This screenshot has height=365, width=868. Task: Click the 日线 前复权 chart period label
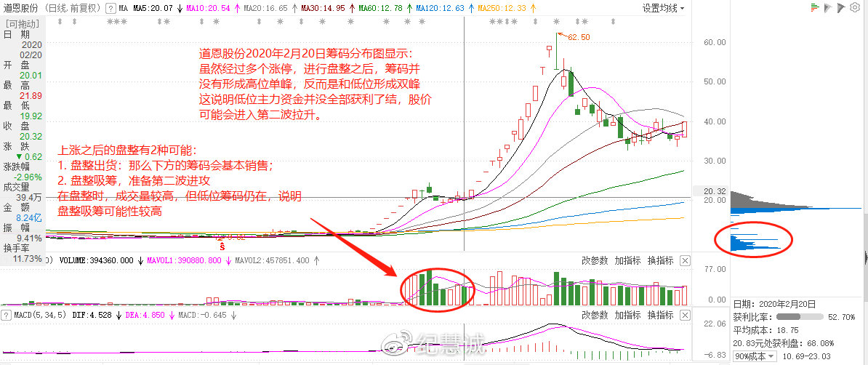point(73,8)
